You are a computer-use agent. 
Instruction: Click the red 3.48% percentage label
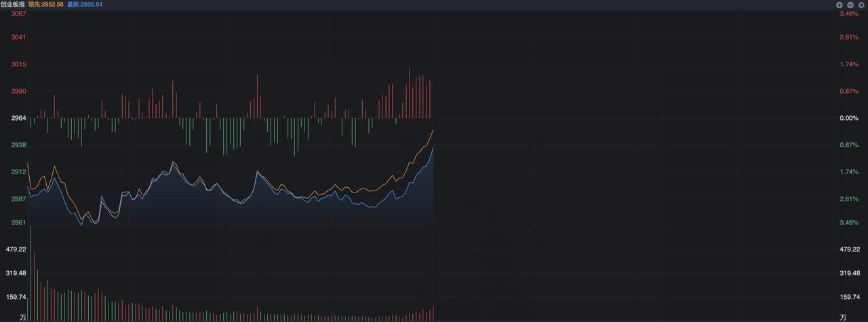[x=849, y=14]
